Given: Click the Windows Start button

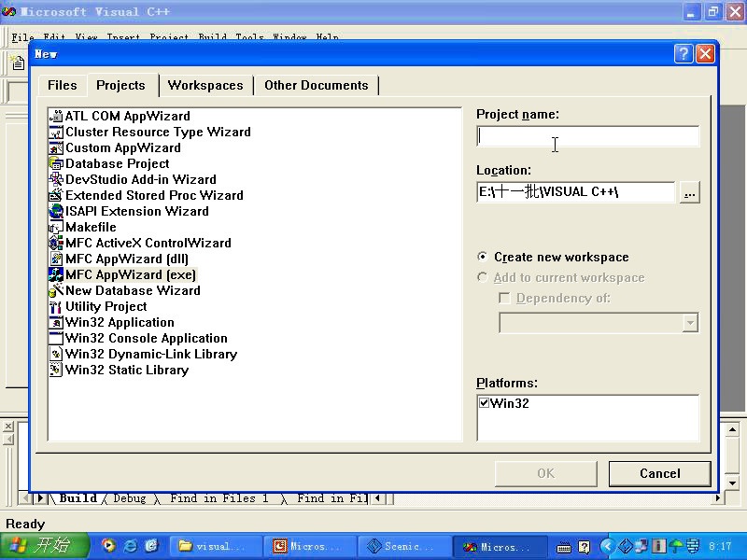Looking at the screenshot, I should [x=44, y=546].
